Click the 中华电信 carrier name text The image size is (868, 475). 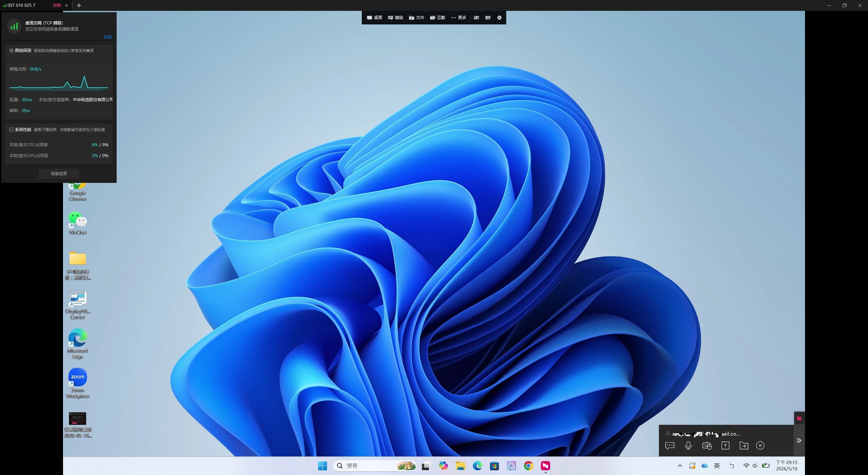click(93, 100)
